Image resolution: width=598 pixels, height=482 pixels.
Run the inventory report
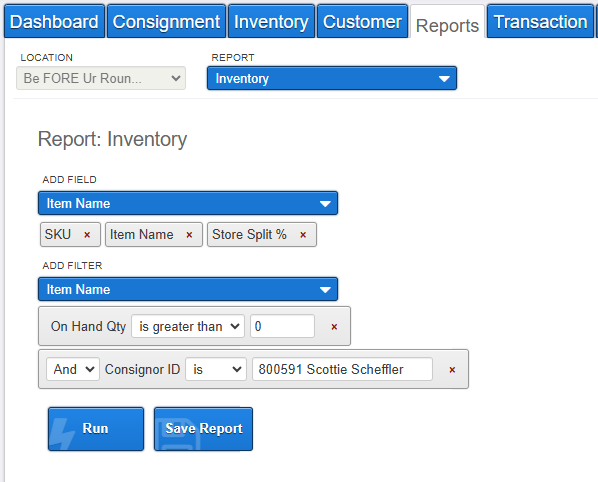96,429
